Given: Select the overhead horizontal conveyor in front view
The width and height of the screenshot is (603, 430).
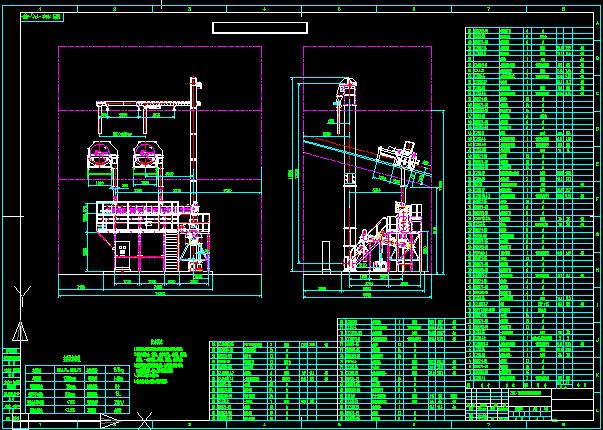Looking at the screenshot, I should click(148, 104).
